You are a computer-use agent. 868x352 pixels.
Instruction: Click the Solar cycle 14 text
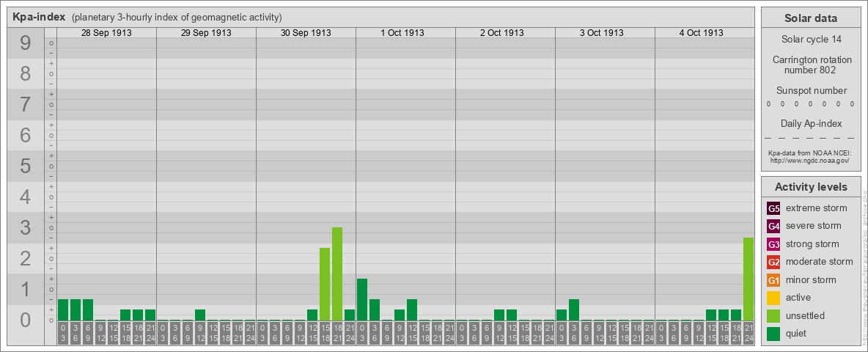pyautogui.click(x=811, y=40)
